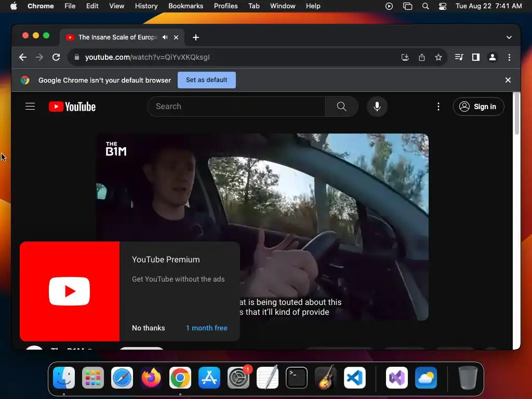View site info via the lock icon
This screenshot has height=399, width=532.
point(77,57)
